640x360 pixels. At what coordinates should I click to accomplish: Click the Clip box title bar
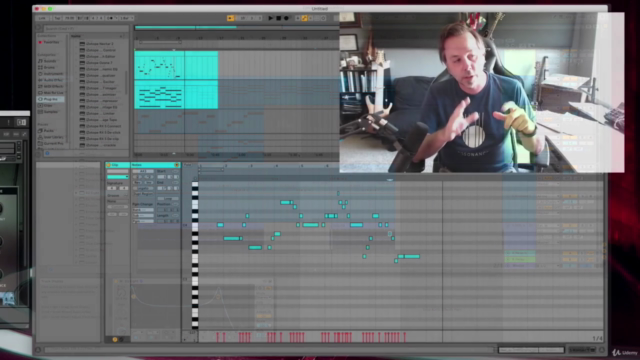(x=118, y=165)
